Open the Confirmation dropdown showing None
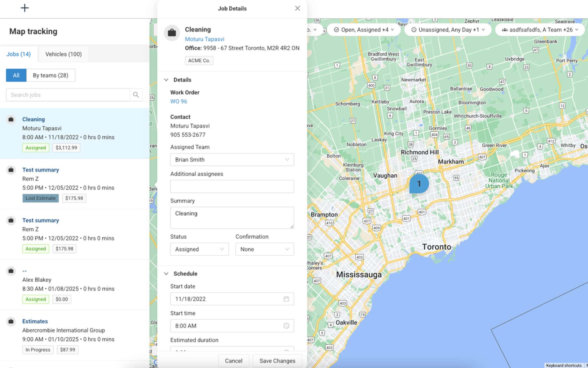This screenshot has height=368, width=588. point(264,249)
